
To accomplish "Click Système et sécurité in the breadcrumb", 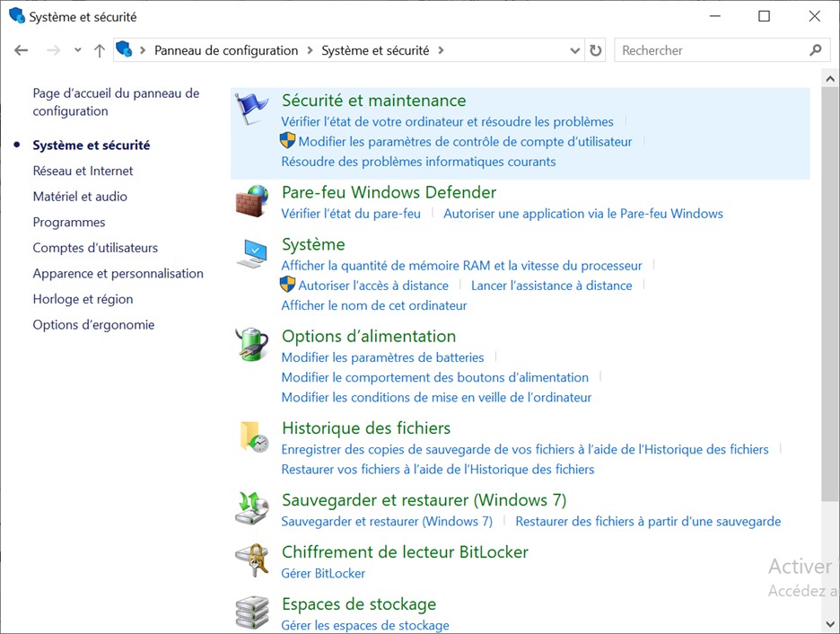I will coord(375,50).
